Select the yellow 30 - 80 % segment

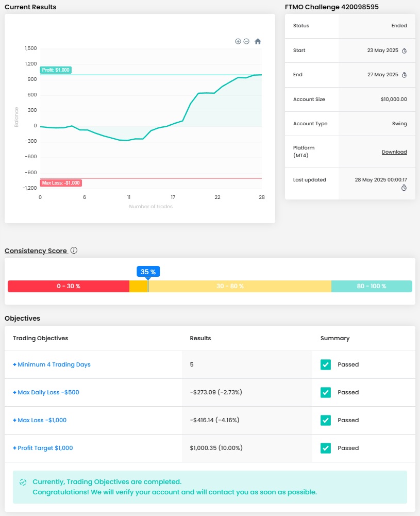(230, 286)
